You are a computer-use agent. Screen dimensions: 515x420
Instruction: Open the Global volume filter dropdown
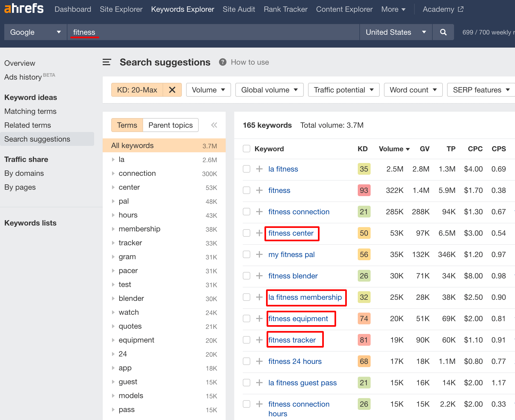point(269,90)
